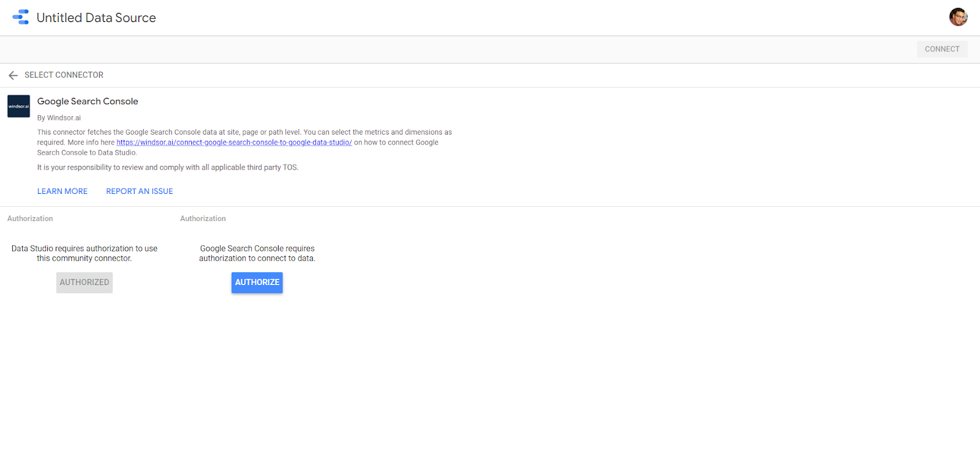Click the third party TOS responsibility text
The image size is (980, 454).
[x=168, y=168]
